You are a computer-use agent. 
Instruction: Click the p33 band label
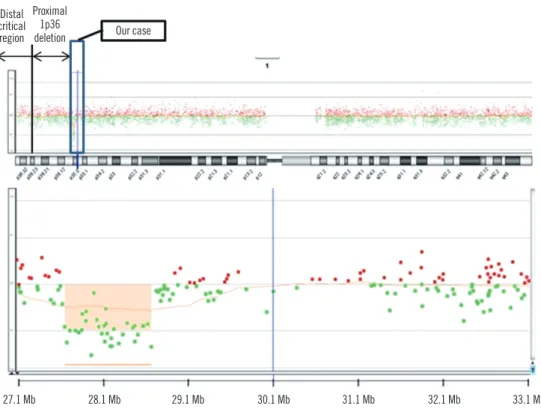point(112,176)
